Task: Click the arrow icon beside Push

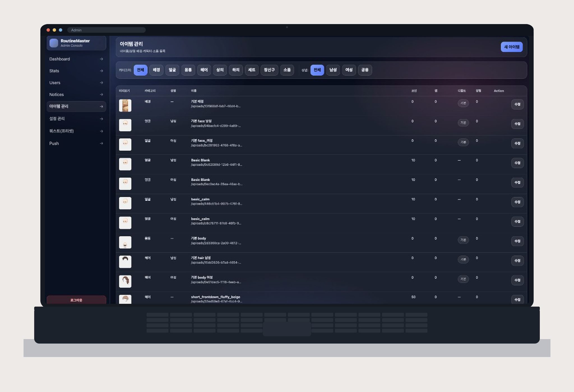Action: click(x=101, y=143)
